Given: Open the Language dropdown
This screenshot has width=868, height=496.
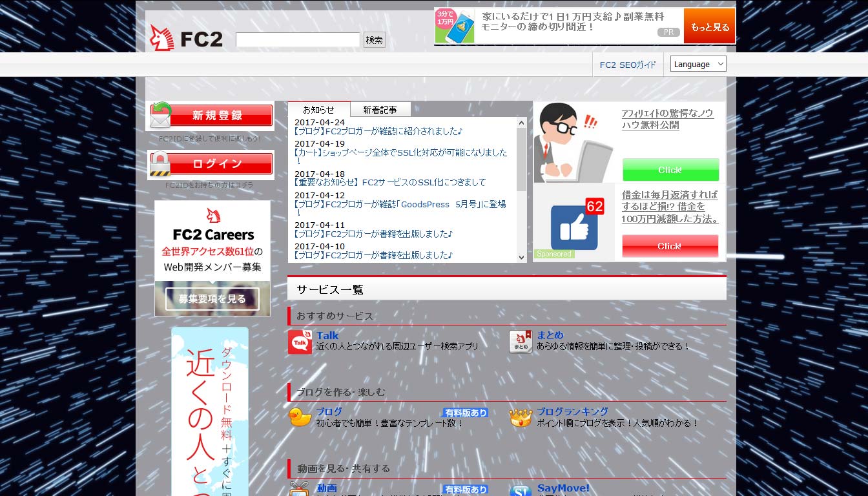Looking at the screenshot, I should [698, 64].
